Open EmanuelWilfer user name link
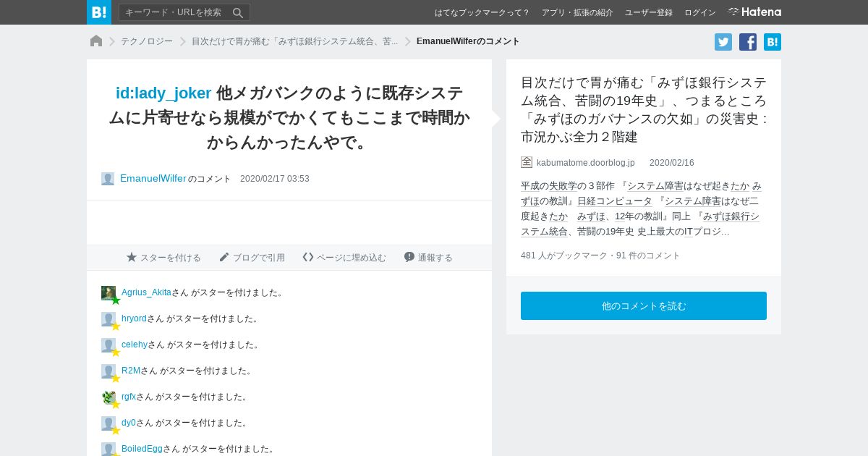868x456 pixels. (x=153, y=178)
